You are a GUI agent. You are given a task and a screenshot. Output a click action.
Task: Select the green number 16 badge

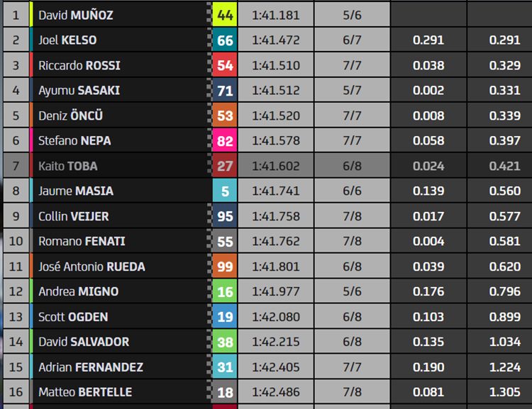(225, 291)
